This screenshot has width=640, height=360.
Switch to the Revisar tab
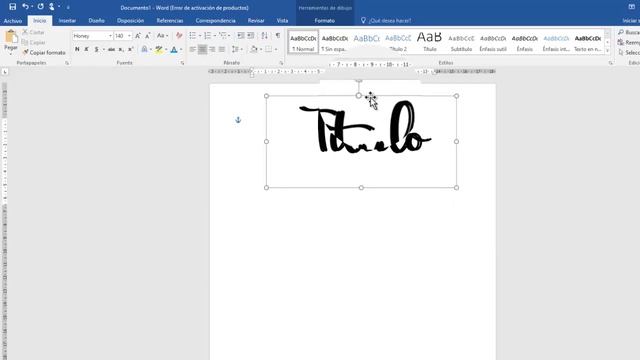[x=256, y=20]
